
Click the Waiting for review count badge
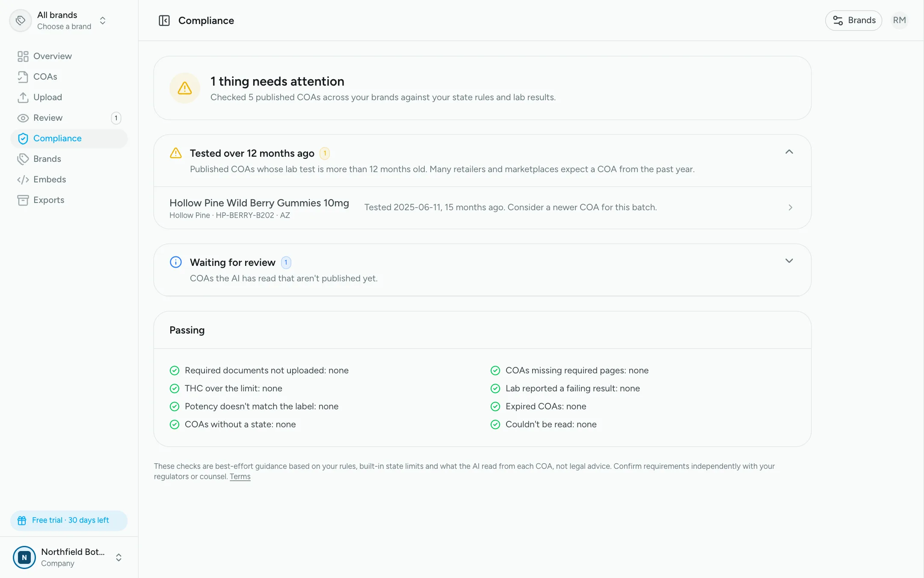point(286,262)
